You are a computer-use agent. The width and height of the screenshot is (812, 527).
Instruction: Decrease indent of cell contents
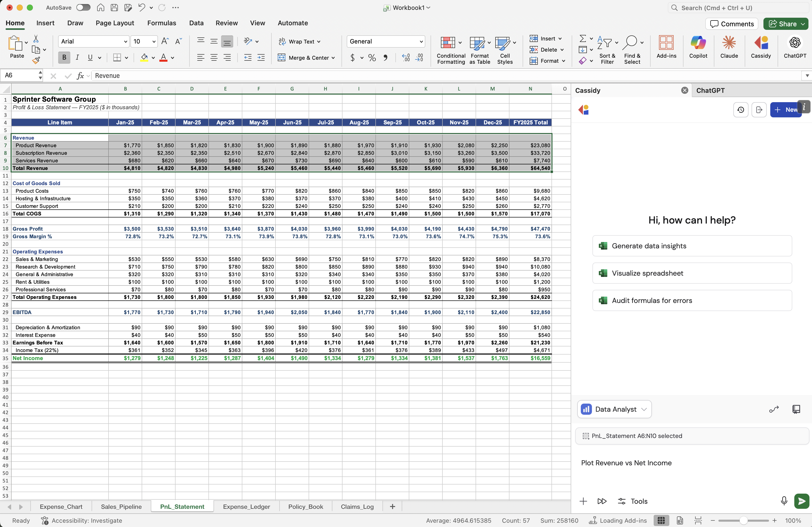[248, 58]
